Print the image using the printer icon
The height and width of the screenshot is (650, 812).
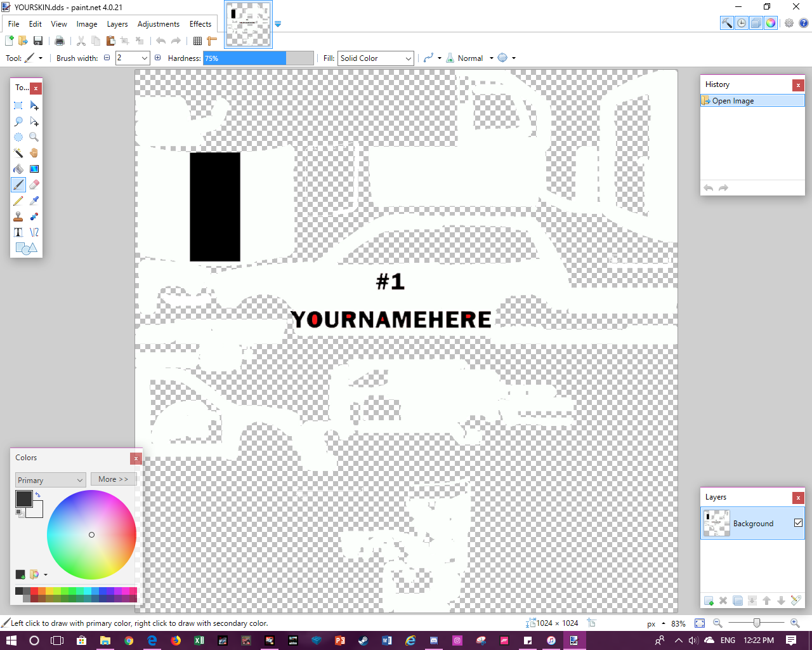click(60, 41)
